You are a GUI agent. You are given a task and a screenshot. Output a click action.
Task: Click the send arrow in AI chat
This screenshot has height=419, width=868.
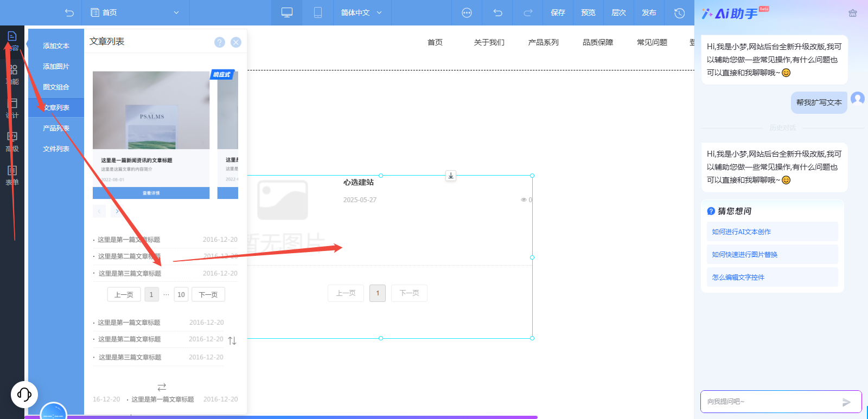coord(846,402)
